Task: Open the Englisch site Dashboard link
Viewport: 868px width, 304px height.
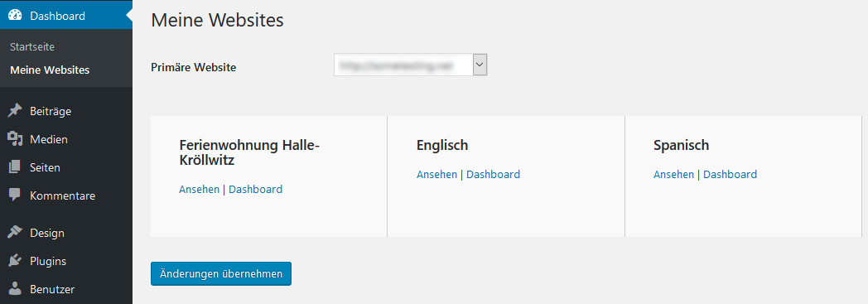Action: [494, 175]
